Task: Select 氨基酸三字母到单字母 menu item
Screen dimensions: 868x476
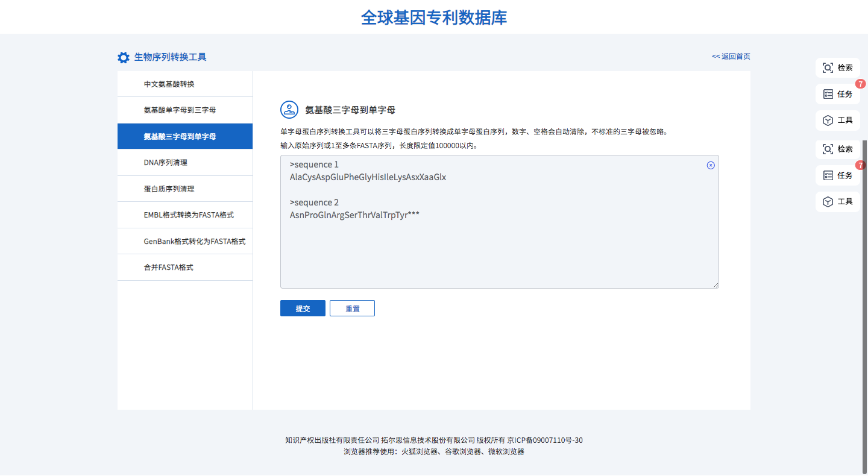Action: (185, 136)
